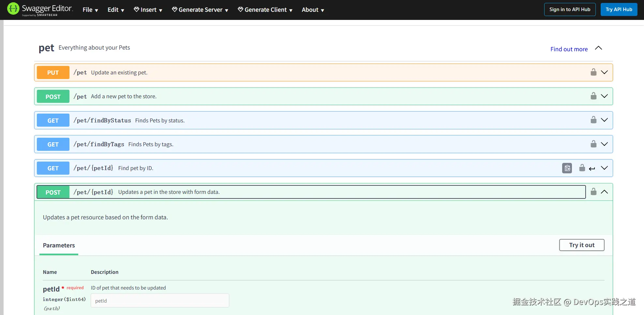This screenshot has width=644, height=315.
Task: Click the PUT method badge
Action: pyautogui.click(x=53, y=72)
